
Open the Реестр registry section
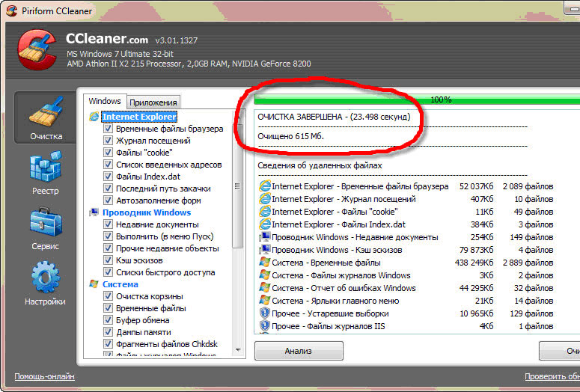[46, 173]
